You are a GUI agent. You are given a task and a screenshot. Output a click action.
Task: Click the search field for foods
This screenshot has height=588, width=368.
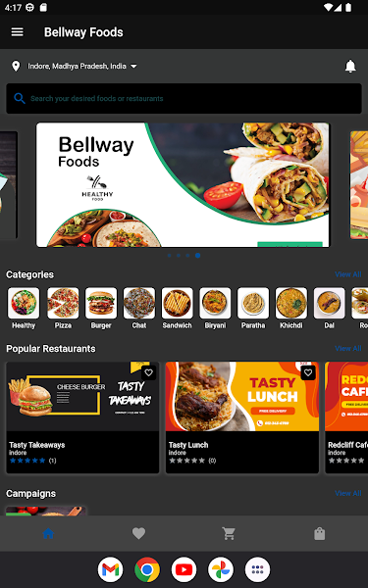pos(184,99)
